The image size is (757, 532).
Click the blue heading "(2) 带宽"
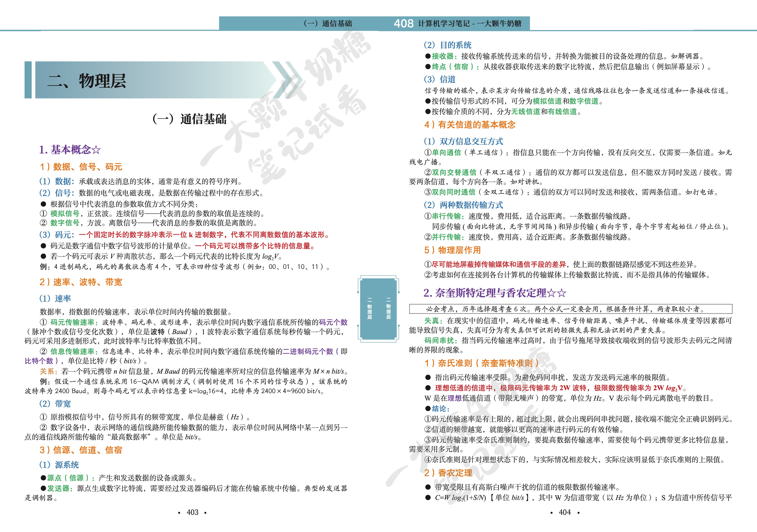point(55,404)
